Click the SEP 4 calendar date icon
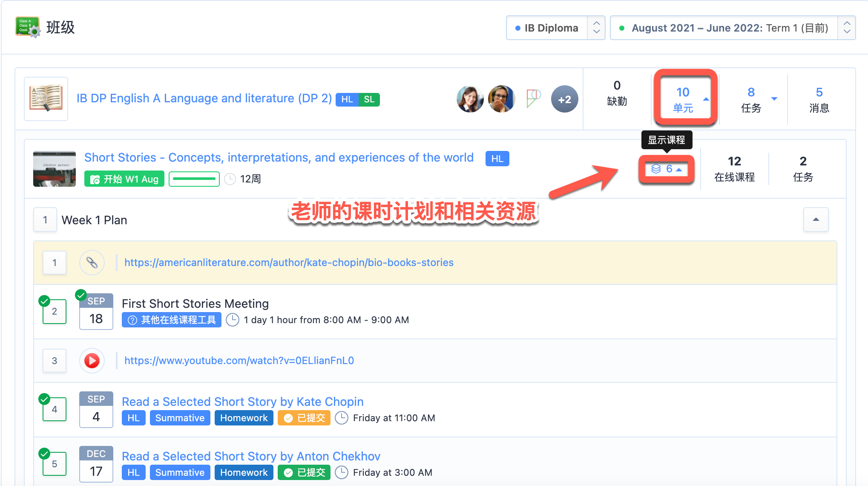Screen dimensions: 868x486 pyautogui.click(x=96, y=409)
